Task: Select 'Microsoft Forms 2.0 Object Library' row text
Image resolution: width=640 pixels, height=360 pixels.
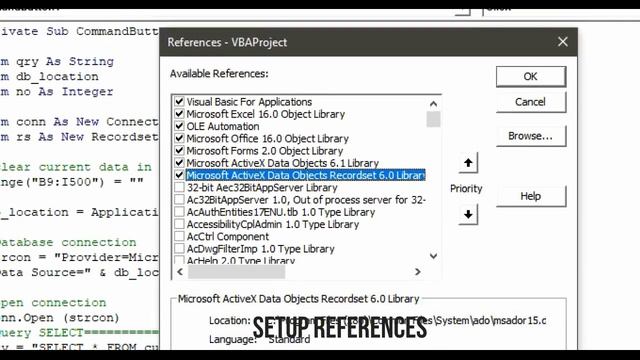Action: pyautogui.click(x=264, y=151)
